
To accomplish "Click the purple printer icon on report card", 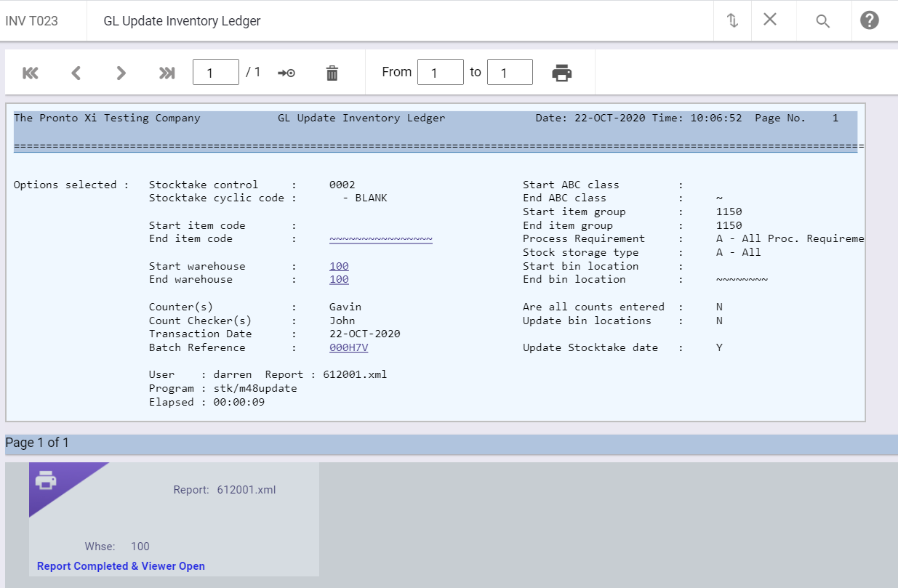I will pos(46,480).
